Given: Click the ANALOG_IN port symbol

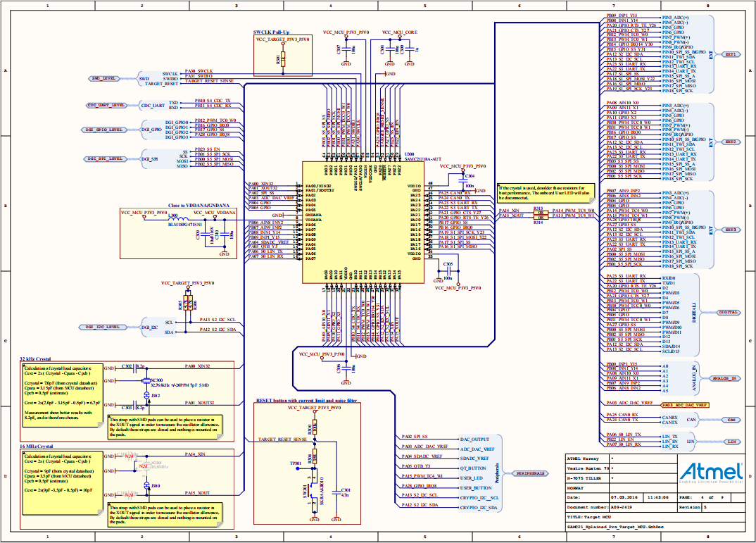Looking at the screenshot, I should pyautogui.click(x=724, y=378).
